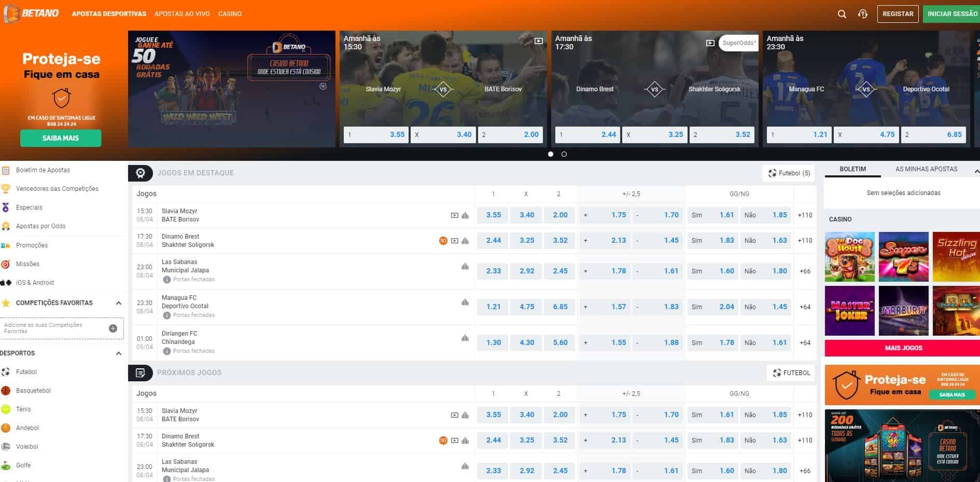Switch to As Minhas Apostas tab
Image resolution: width=980 pixels, height=482 pixels.
pyautogui.click(x=926, y=169)
